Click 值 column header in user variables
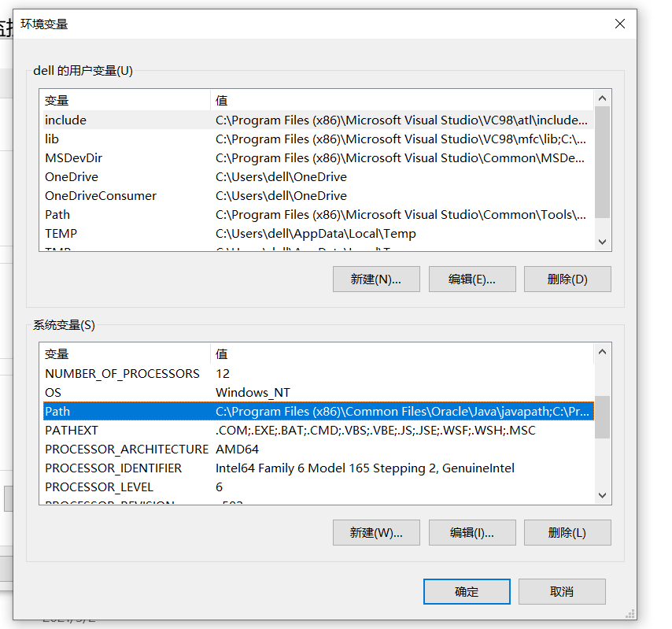 [x=402, y=100]
